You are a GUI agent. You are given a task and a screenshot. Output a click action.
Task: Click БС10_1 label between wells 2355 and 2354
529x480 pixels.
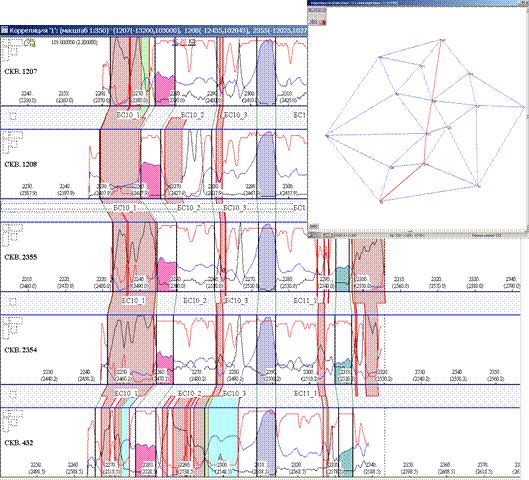[x=134, y=300]
